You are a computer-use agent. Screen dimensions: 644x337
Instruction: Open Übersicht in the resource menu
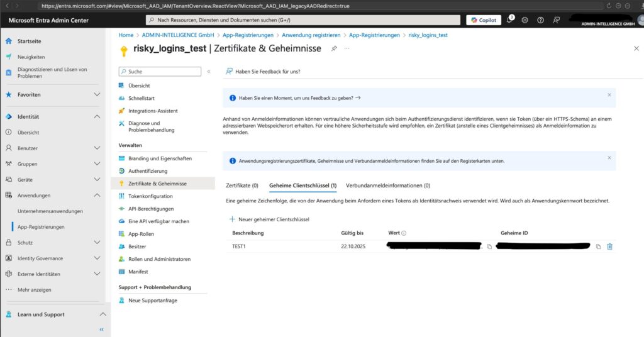(x=139, y=86)
